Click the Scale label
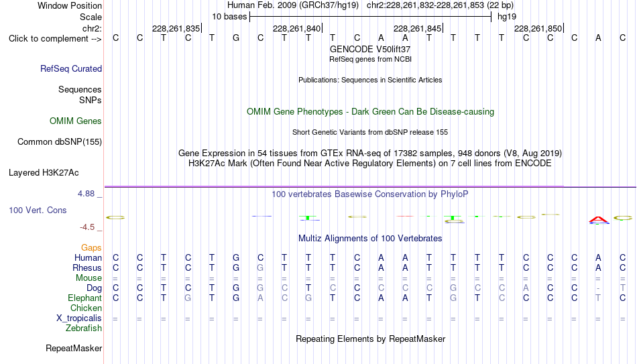Image resolution: width=637 pixels, height=364 pixels. click(91, 17)
